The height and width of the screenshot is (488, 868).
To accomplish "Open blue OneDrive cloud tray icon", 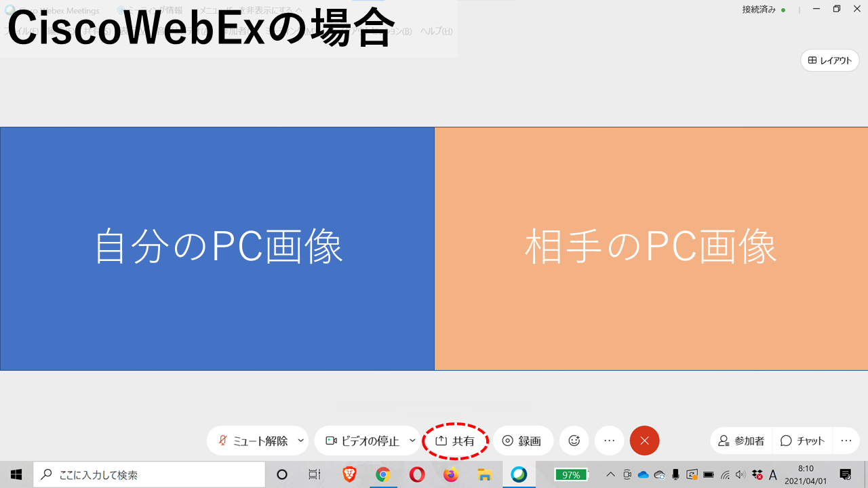I will (x=644, y=474).
